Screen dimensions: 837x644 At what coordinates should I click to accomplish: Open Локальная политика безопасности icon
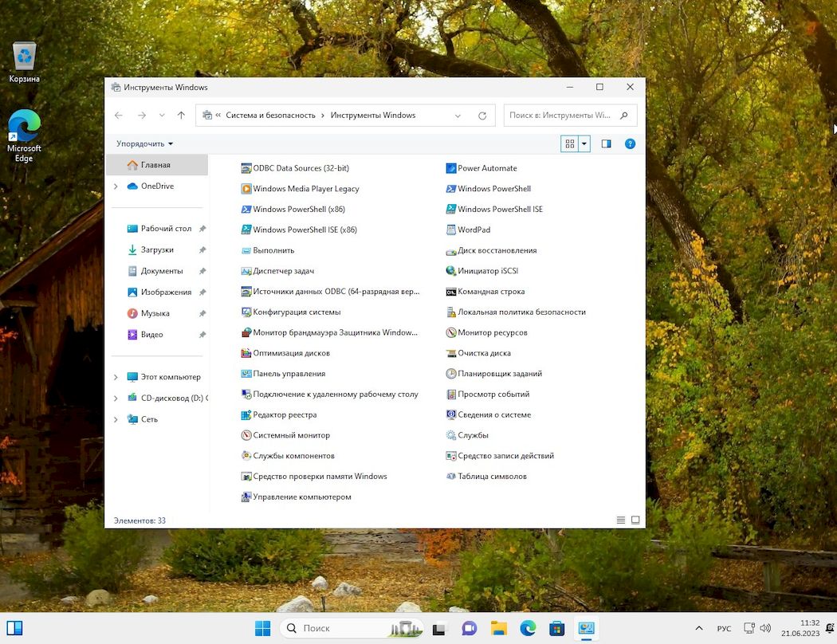coord(451,312)
